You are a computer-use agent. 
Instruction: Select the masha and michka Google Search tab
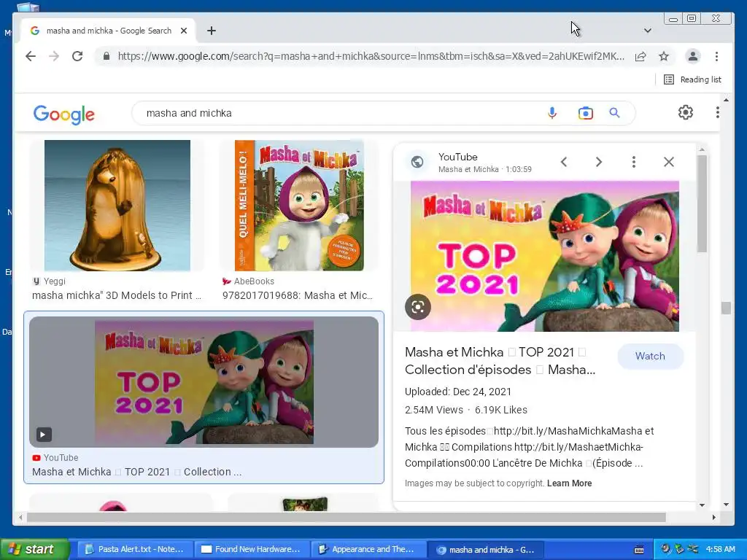[x=108, y=31]
